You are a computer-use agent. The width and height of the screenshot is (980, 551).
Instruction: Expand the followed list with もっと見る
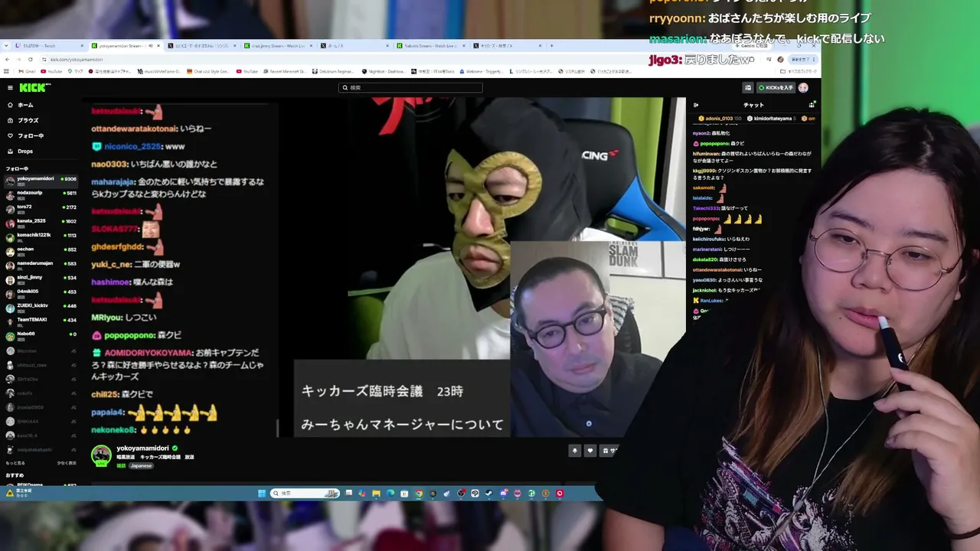click(x=15, y=463)
